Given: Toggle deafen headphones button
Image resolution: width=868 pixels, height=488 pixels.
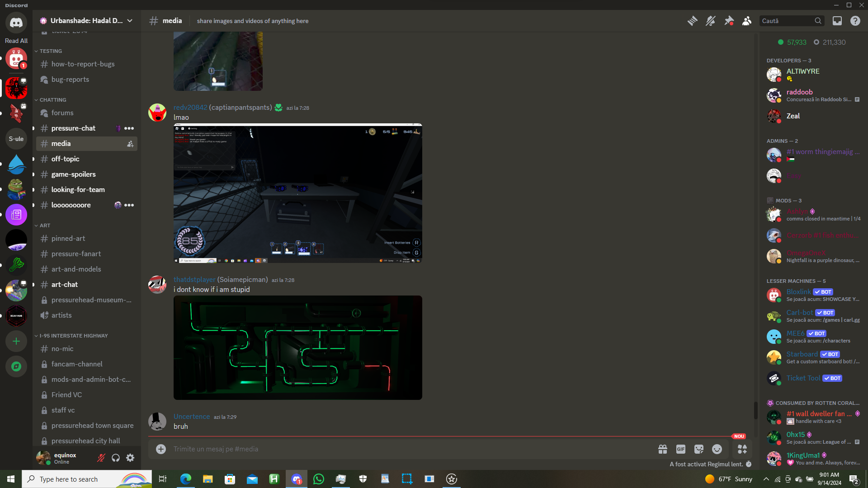Looking at the screenshot, I should coord(116,458).
